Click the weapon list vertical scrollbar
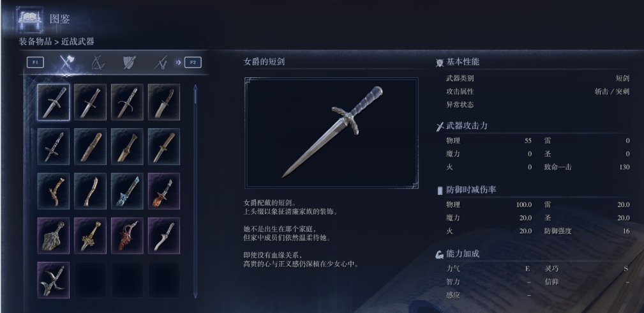 point(195,191)
